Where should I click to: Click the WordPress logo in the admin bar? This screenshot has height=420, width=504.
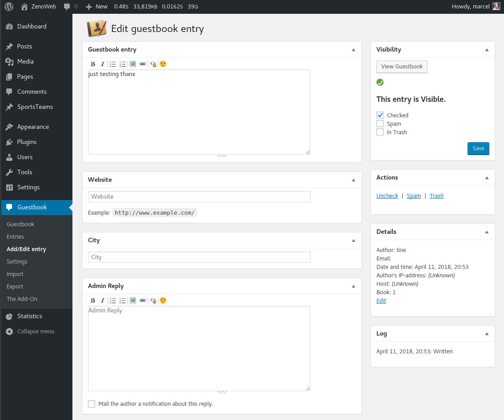pyautogui.click(x=8, y=7)
